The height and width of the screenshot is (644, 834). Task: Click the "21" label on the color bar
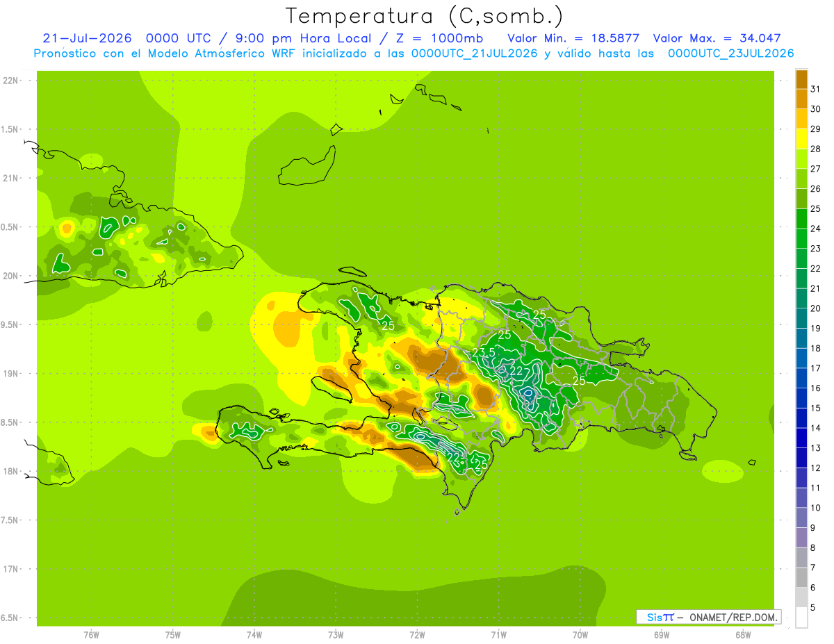pyautogui.click(x=816, y=288)
